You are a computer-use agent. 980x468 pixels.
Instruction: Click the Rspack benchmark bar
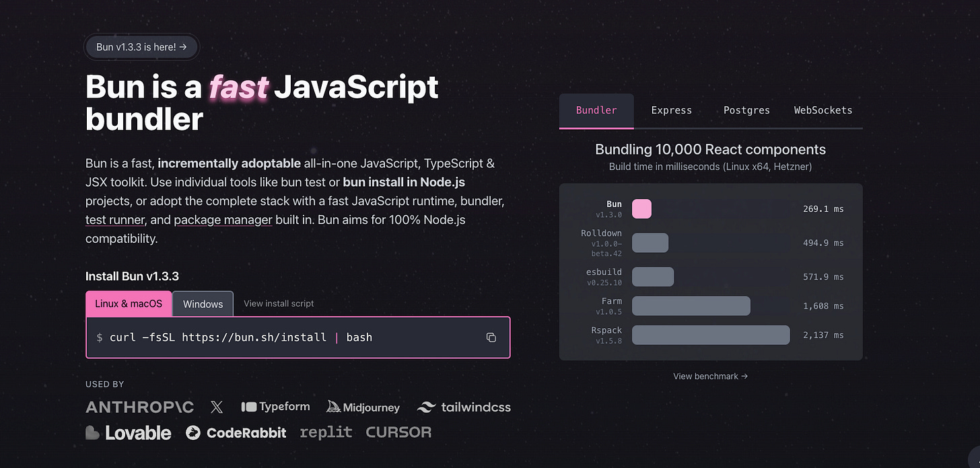click(711, 335)
